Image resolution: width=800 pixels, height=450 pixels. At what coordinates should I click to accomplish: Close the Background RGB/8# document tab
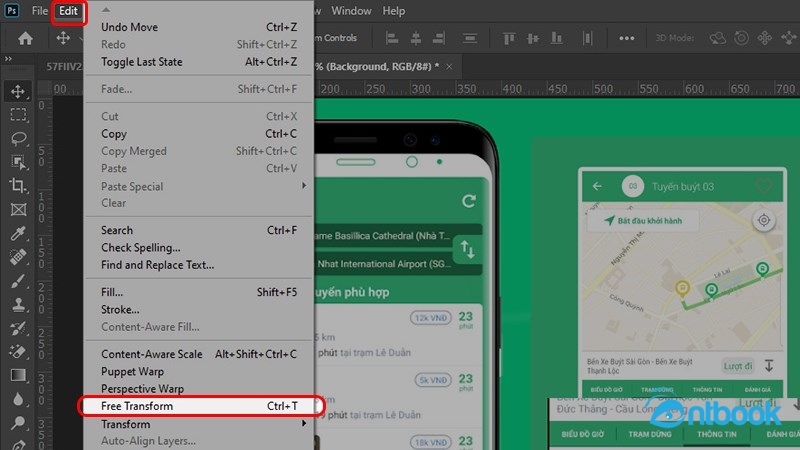[x=449, y=67]
